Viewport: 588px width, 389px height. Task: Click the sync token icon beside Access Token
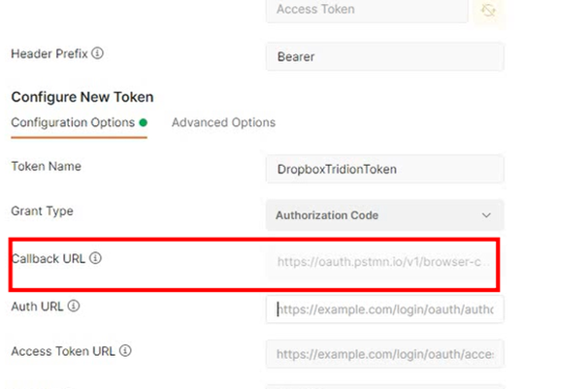click(x=488, y=10)
